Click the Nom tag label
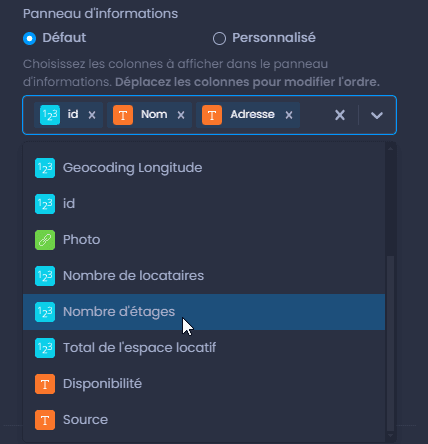Image resolution: width=428 pixels, height=444 pixels. [x=154, y=114]
